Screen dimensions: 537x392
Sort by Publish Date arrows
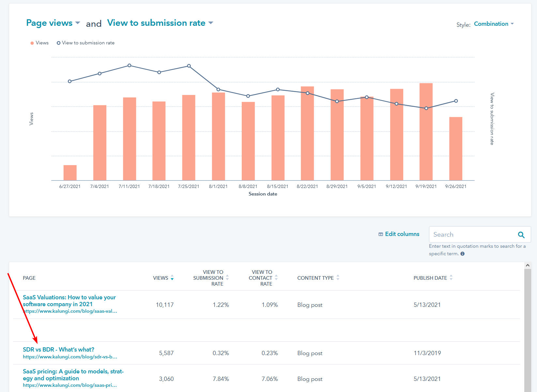[451, 278]
